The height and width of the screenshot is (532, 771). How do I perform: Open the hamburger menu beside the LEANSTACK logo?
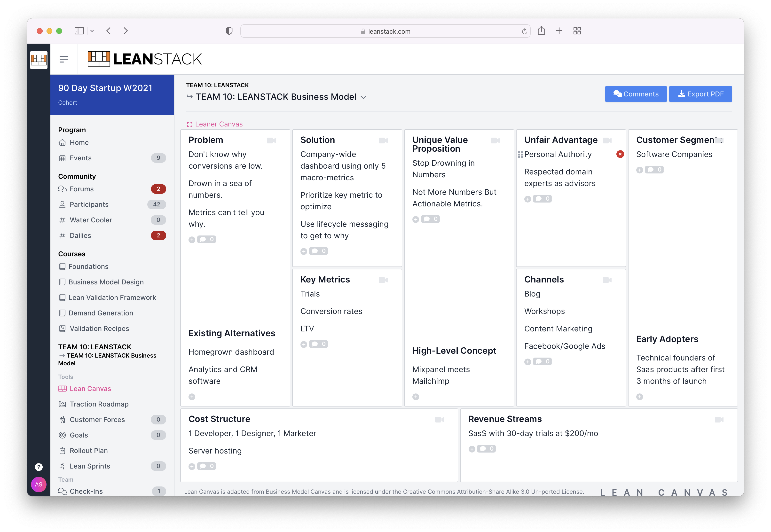pos(63,59)
